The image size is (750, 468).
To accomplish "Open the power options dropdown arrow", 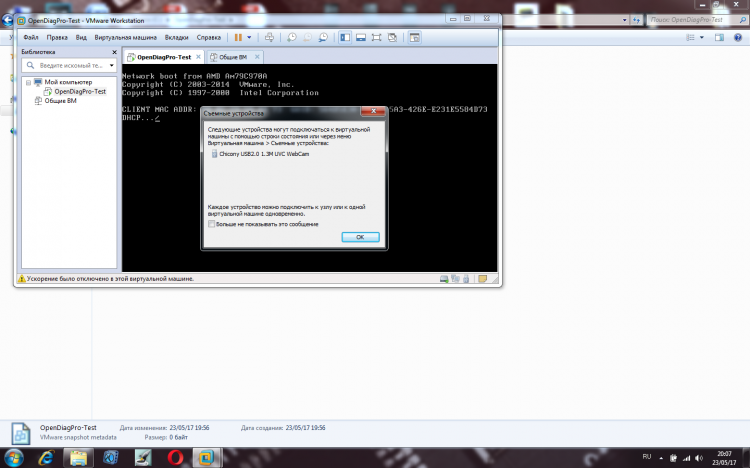I will coord(249,37).
